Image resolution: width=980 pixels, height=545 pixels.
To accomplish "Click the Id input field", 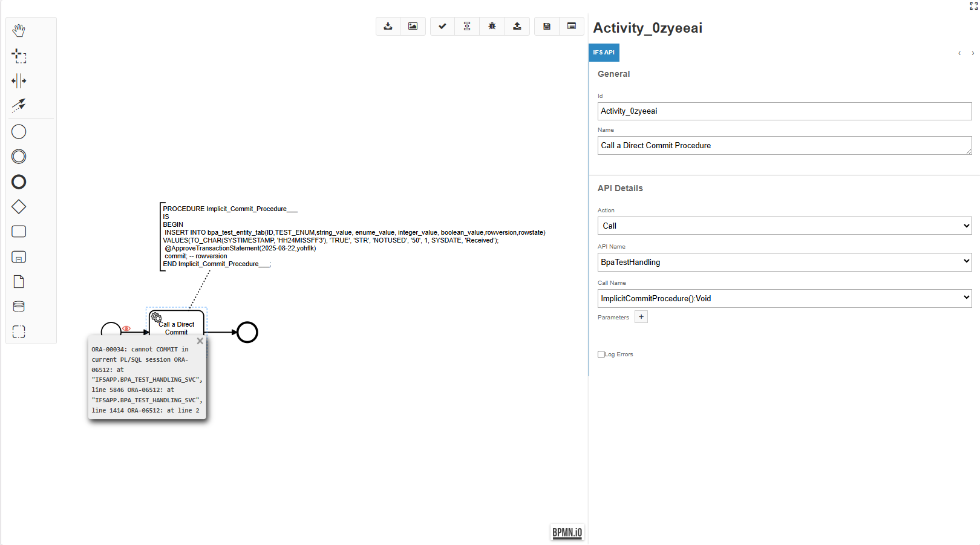I will pos(785,111).
